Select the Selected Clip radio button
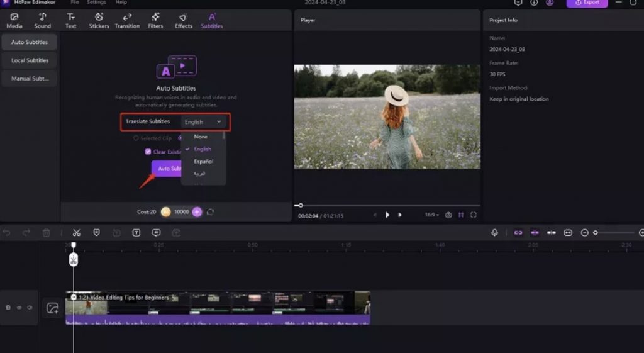Image resolution: width=644 pixels, height=353 pixels. [x=136, y=138]
